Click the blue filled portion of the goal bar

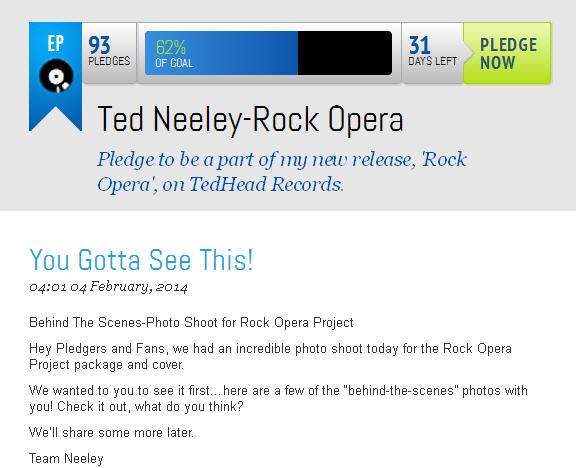(222, 53)
